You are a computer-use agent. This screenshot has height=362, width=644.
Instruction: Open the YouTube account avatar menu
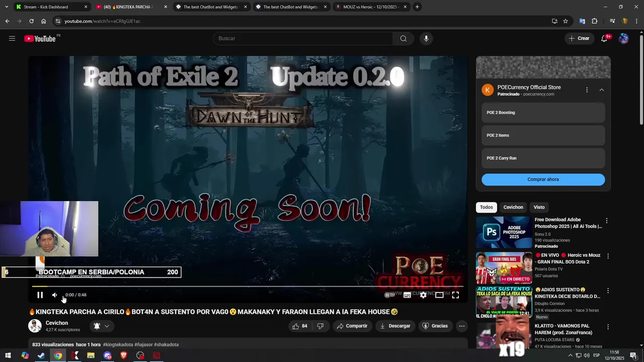(624, 39)
